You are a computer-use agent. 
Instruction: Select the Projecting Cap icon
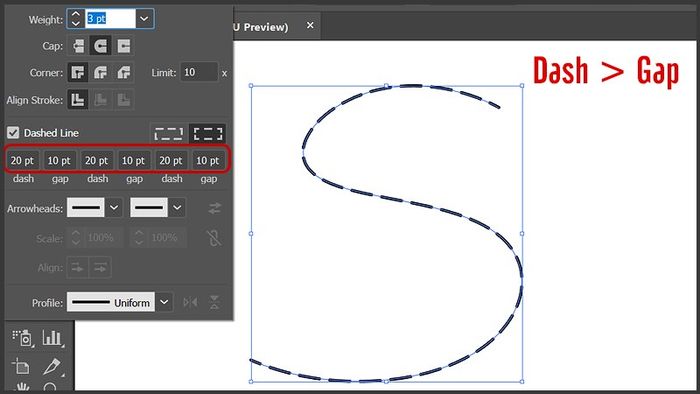tap(124, 46)
